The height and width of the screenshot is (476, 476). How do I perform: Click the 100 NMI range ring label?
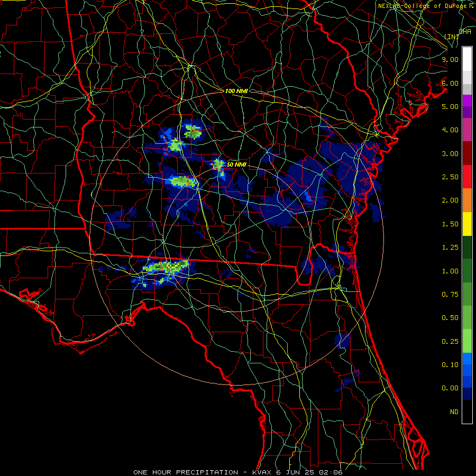click(236, 91)
